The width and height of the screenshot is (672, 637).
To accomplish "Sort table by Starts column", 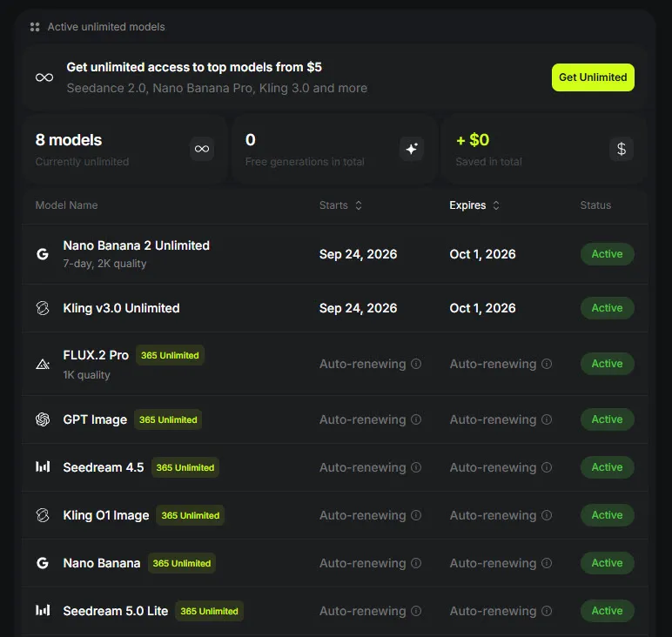I will (340, 205).
